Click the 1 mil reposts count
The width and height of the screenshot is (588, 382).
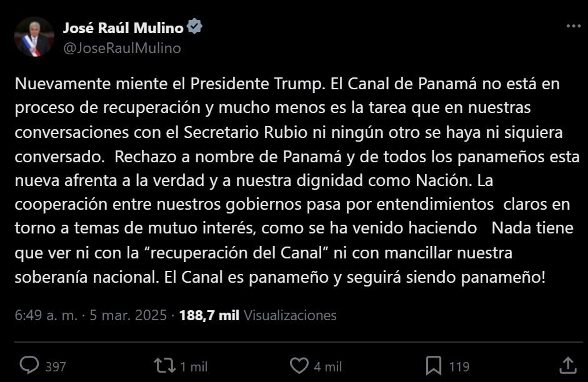coord(194,366)
